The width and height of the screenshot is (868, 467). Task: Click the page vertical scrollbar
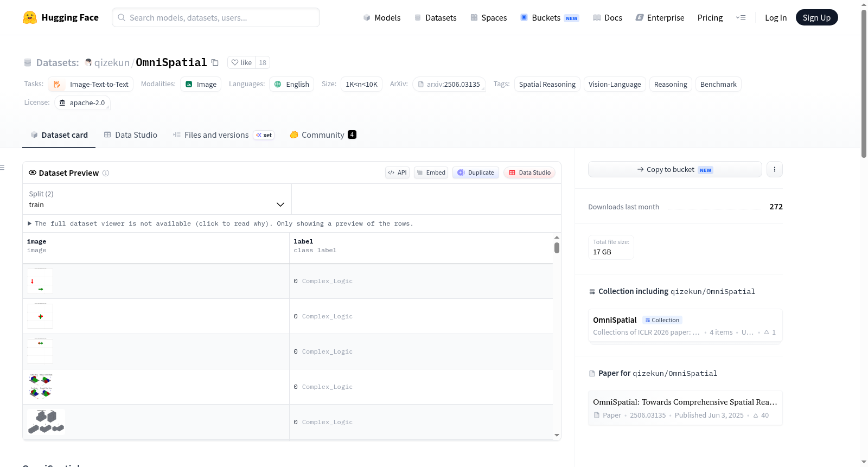864,84
